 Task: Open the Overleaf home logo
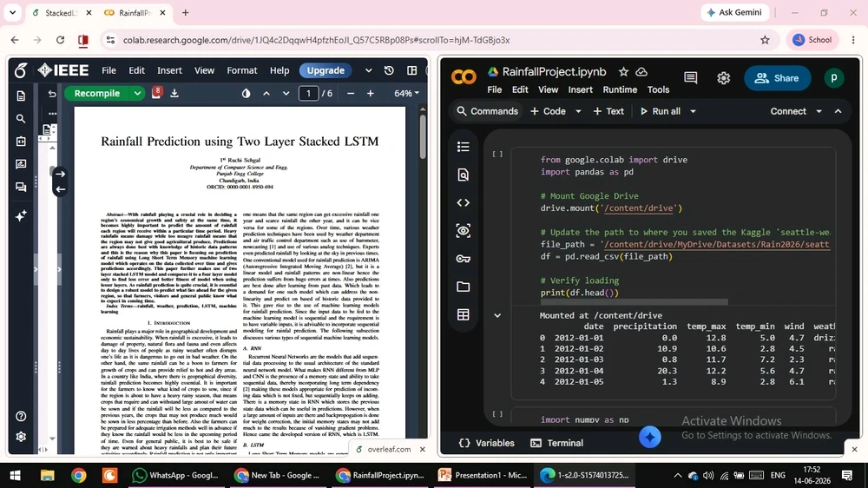coord(21,70)
